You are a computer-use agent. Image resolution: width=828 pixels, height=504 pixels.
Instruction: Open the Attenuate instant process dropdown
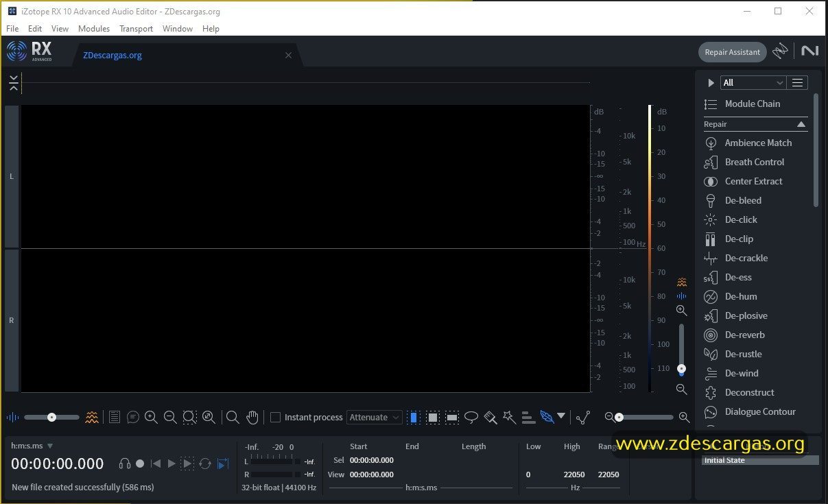pos(375,417)
